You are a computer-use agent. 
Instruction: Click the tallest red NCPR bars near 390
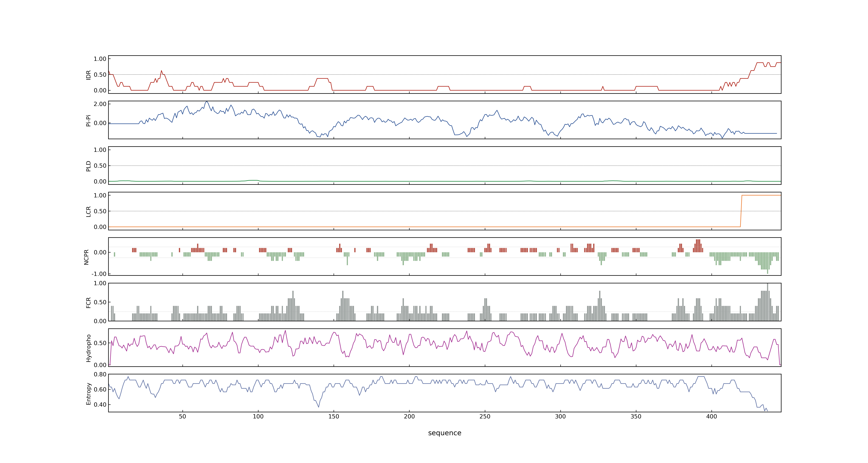[698, 246]
